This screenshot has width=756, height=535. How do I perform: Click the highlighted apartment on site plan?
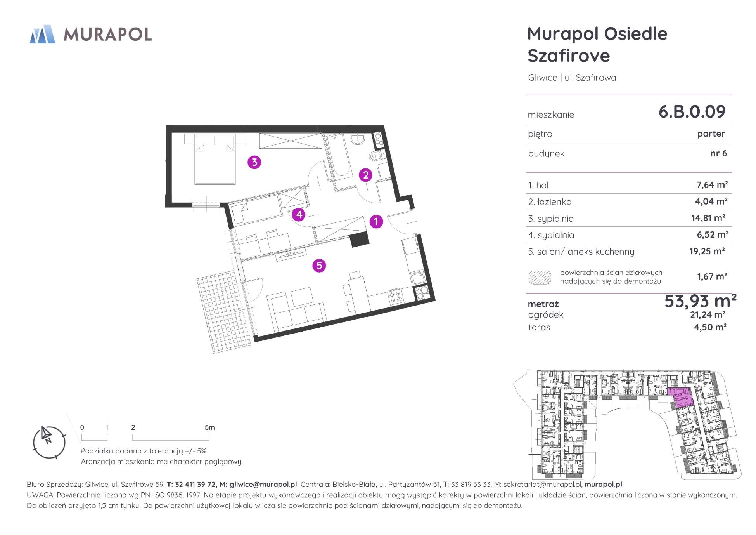(682, 398)
